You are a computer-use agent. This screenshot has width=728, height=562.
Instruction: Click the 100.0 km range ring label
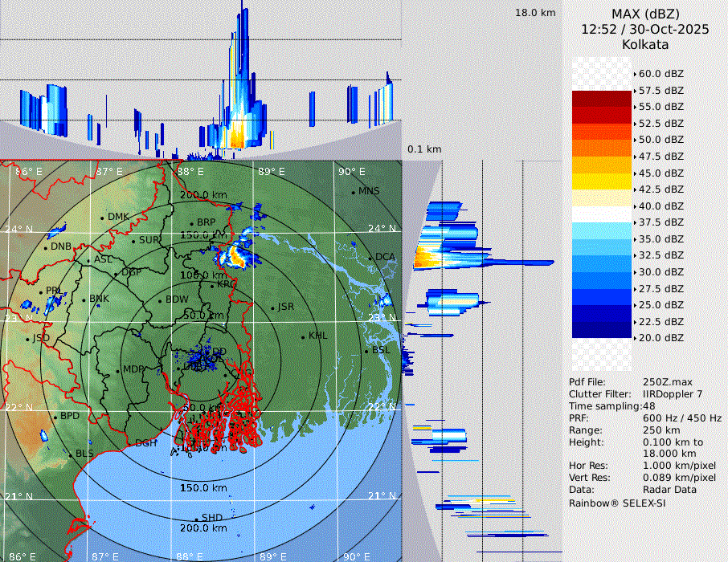pyautogui.click(x=201, y=275)
